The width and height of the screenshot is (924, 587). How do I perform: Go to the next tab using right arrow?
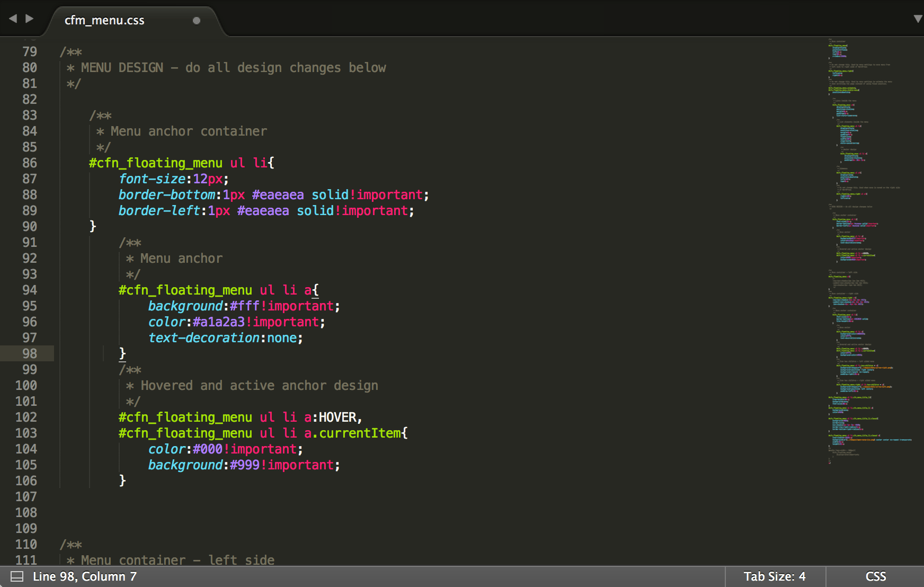point(29,19)
